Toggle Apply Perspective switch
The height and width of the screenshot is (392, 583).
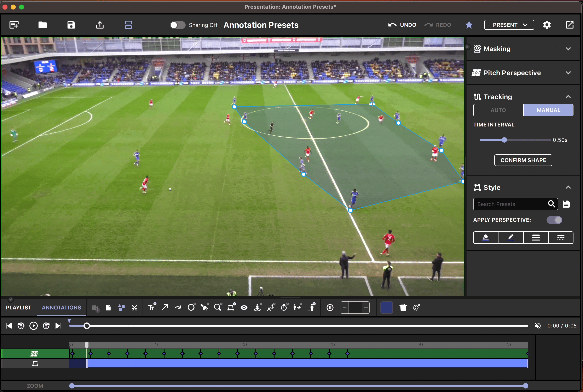554,220
